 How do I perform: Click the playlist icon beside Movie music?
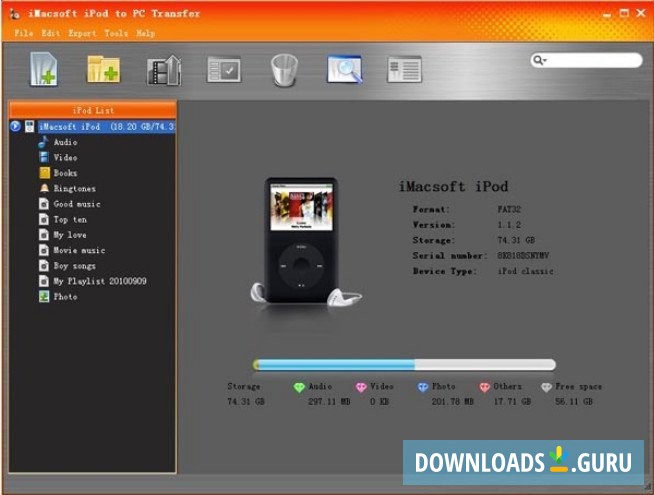44,250
